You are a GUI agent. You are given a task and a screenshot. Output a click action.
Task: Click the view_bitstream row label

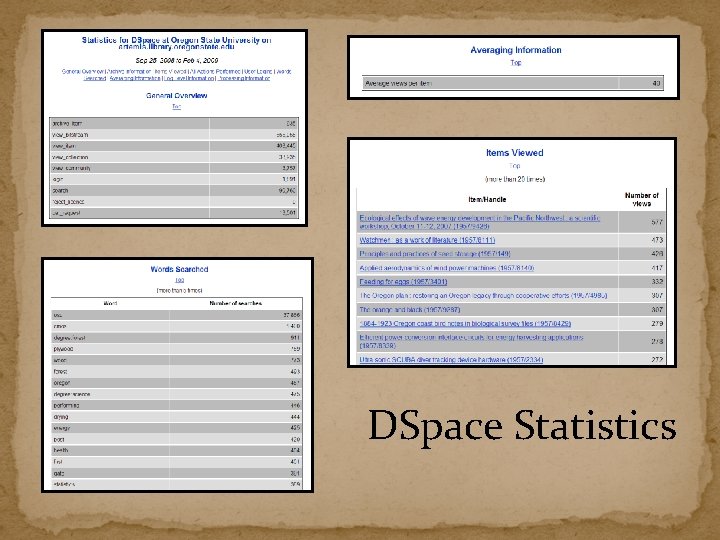click(70, 135)
